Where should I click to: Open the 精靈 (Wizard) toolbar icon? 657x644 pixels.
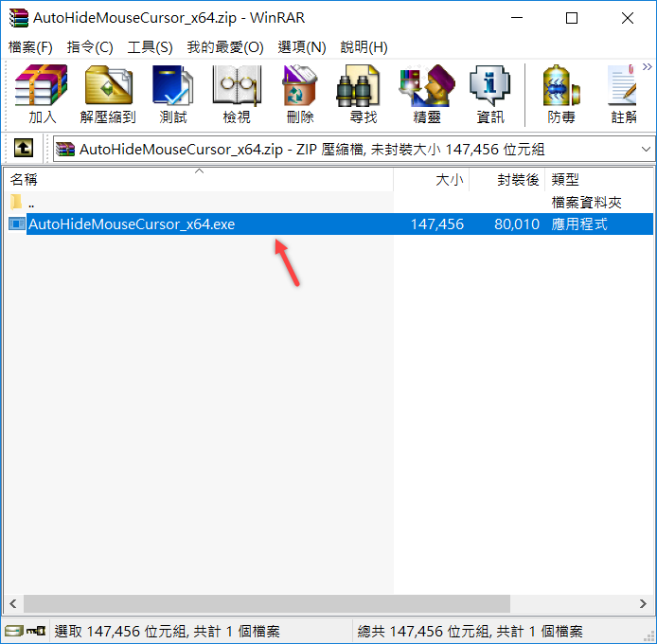coord(427,95)
